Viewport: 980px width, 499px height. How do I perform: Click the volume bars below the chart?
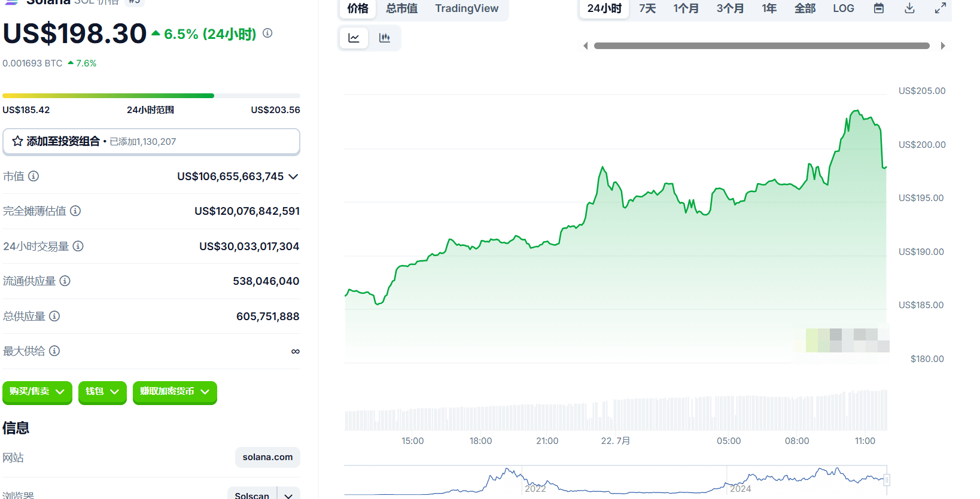point(616,410)
